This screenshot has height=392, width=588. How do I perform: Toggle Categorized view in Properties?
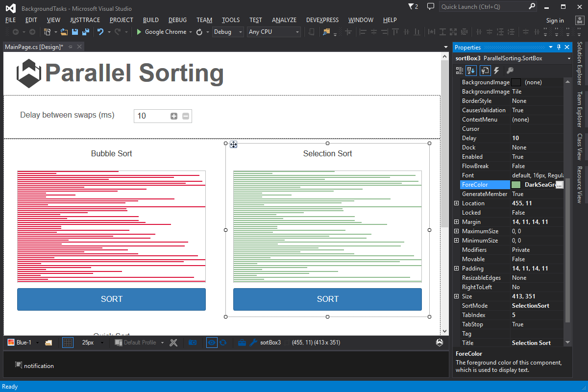[459, 71]
